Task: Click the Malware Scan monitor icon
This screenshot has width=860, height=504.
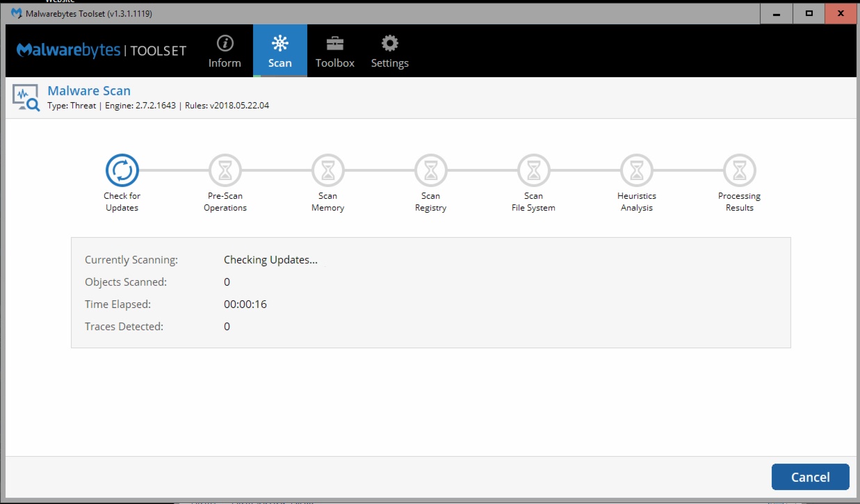Action: [26, 98]
